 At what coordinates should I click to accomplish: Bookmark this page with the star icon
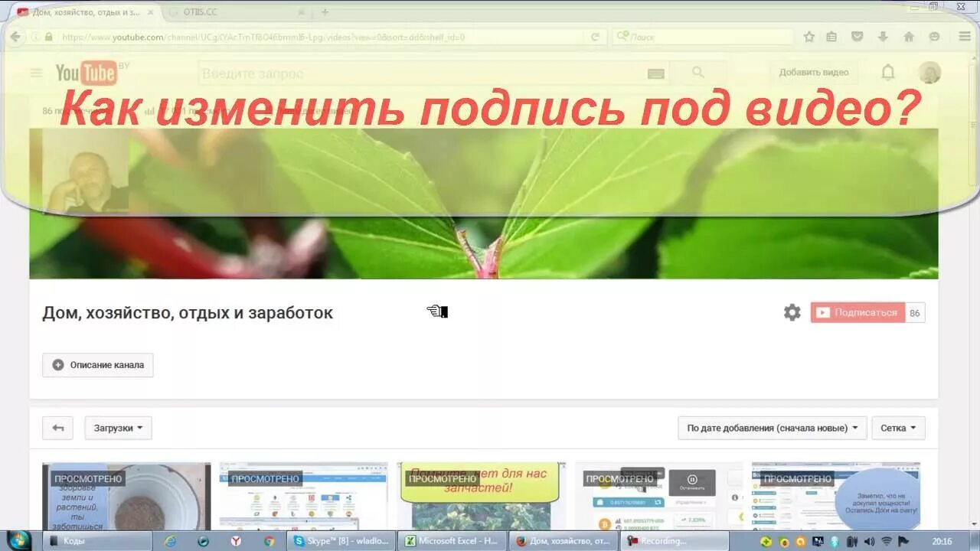click(808, 37)
